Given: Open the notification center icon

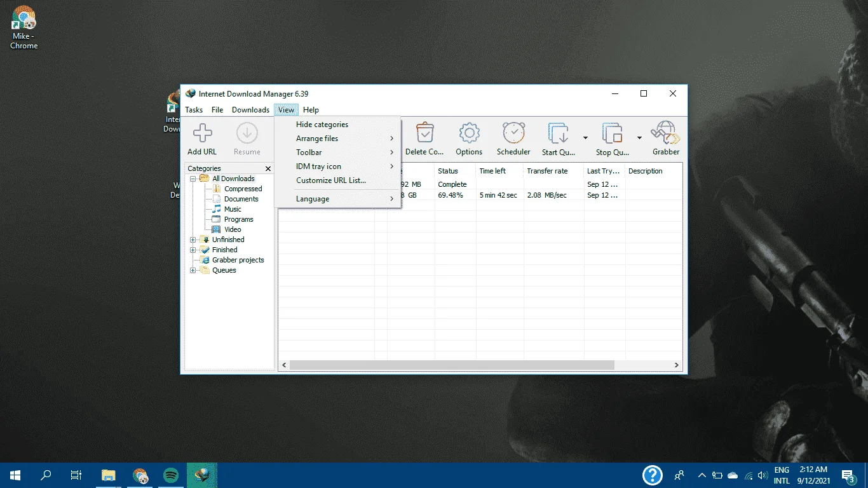Looking at the screenshot, I should [848, 475].
